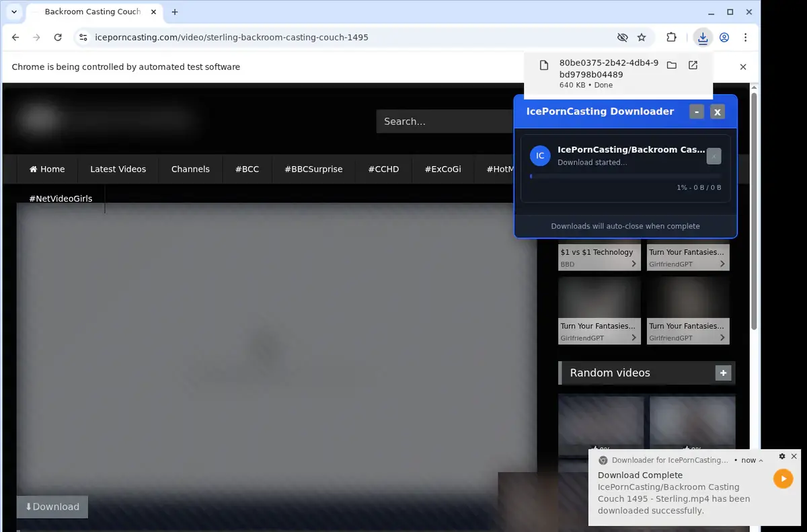View site information icon in address bar

pyautogui.click(x=83, y=38)
